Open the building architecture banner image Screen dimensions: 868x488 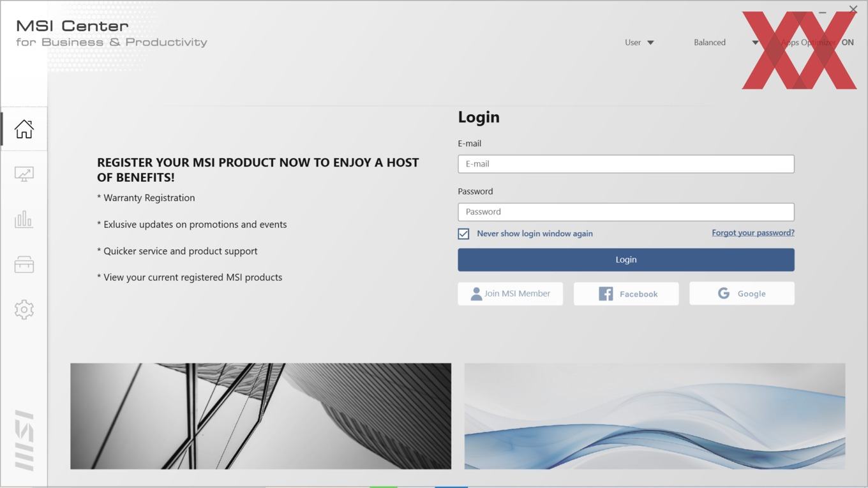pyautogui.click(x=260, y=416)
